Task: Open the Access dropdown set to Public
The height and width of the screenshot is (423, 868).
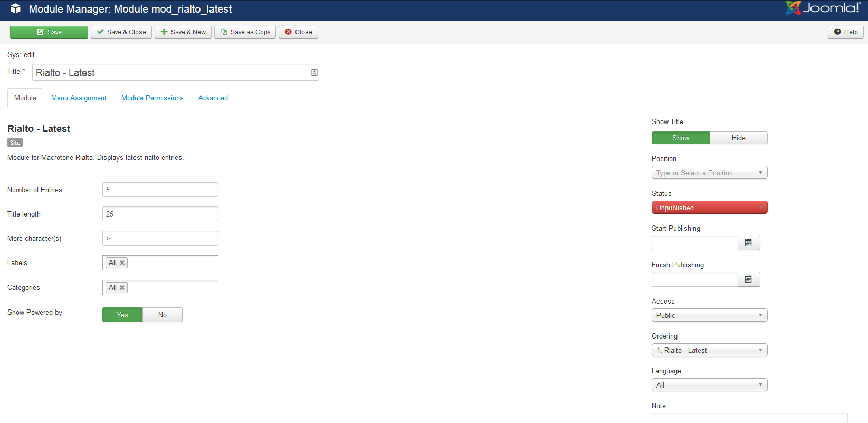Action: click(x=709, y=316)
